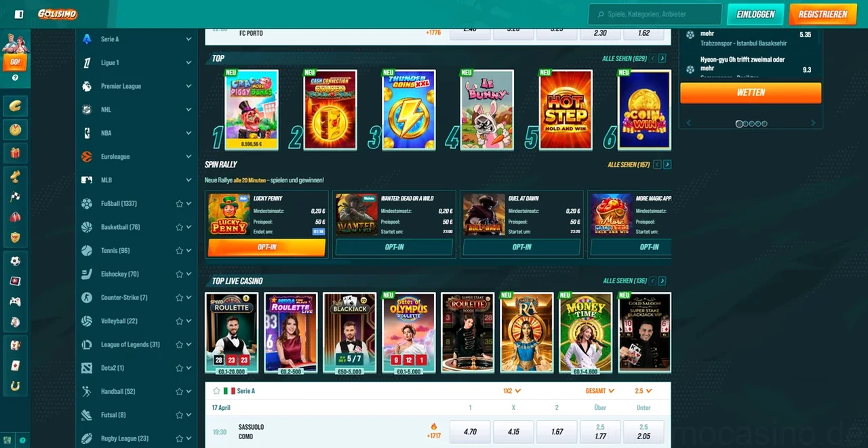The image size is (868, 448).
Task: Place the bet with the WETTEN button
Action: 751,93
